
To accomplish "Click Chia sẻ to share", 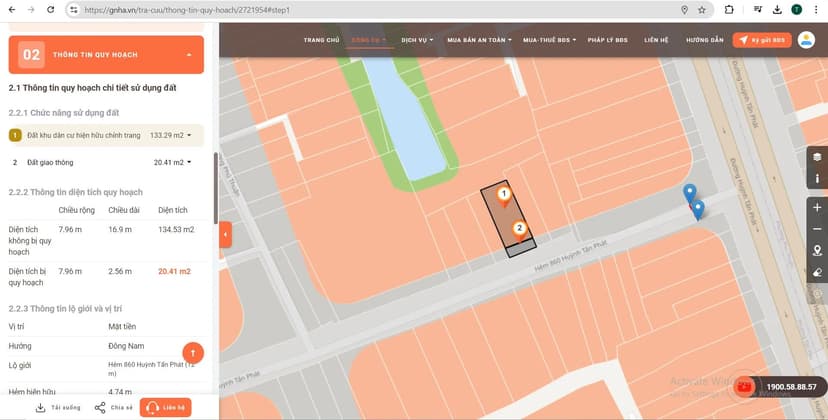I will coord(114,407).
